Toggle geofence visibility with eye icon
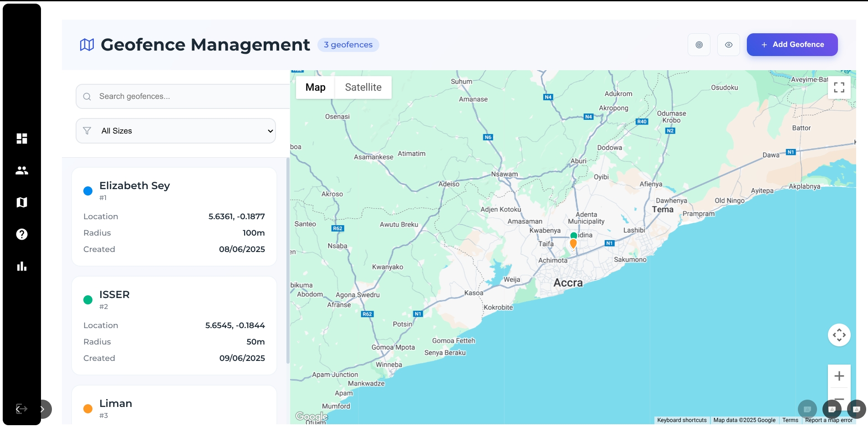This screenshot has height=427, width=868. [x=729, y=45]
